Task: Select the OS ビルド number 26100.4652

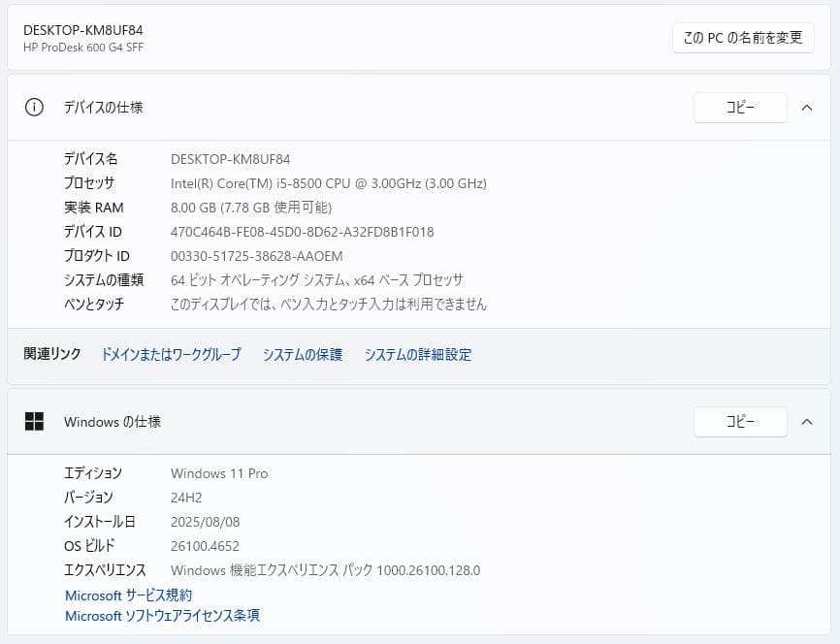Action: 202,546
